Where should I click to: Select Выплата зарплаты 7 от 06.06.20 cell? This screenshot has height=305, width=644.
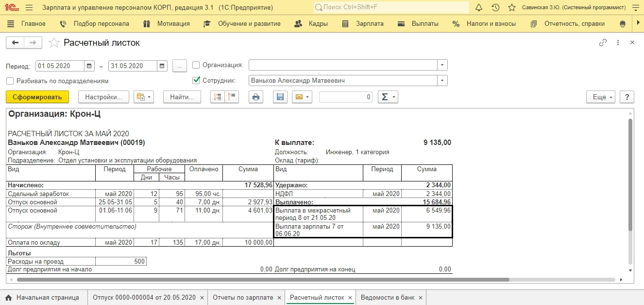[x=318, y=230]
